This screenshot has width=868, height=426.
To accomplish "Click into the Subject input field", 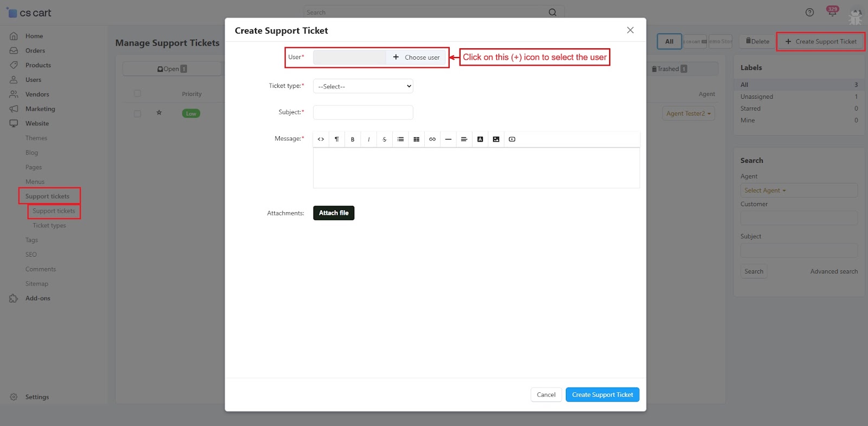I will click(363, 112).
